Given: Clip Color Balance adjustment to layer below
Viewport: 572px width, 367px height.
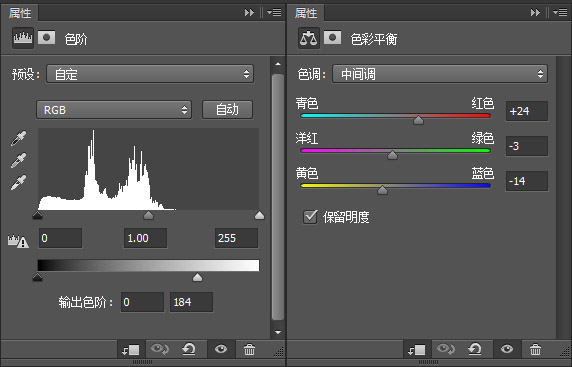Looking at the screenshot, I should pos(417,350).
